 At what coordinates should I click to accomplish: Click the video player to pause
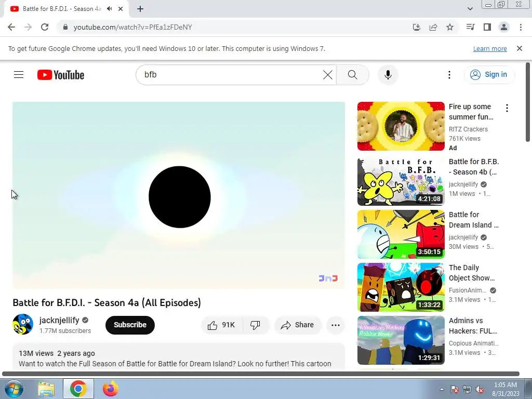click(179, 195)
